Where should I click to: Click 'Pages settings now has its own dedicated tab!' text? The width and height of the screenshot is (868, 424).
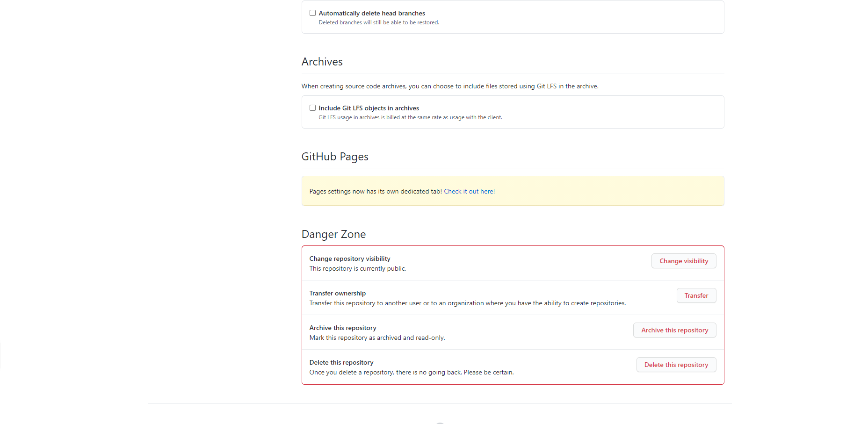pyautogui.click(x=376, y=191)
